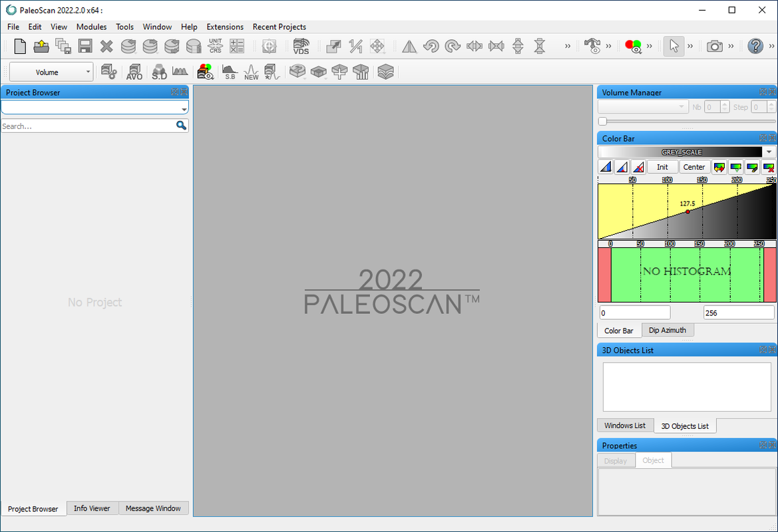The width and height of the screenshot is (778, 532).
Task: Switch to the Dip Azimuth tab
Action: (x=668, y=331)
